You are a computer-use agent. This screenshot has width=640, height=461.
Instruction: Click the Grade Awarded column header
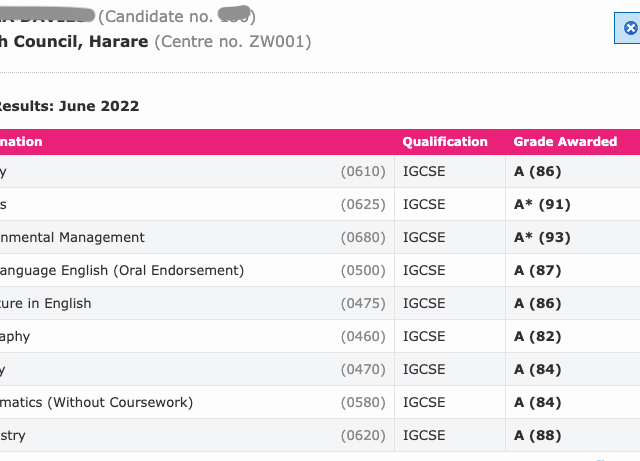(x=565, y=142)
